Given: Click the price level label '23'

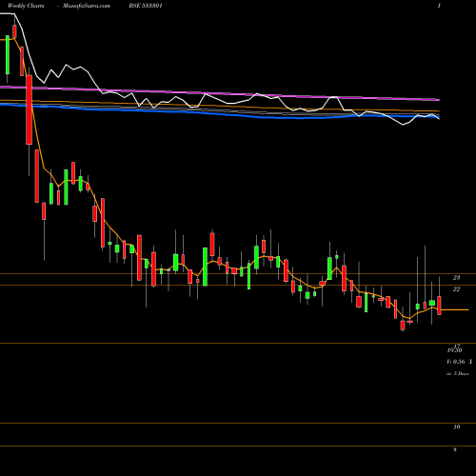Looking at the screenshot, I should [x=456, y=278].
